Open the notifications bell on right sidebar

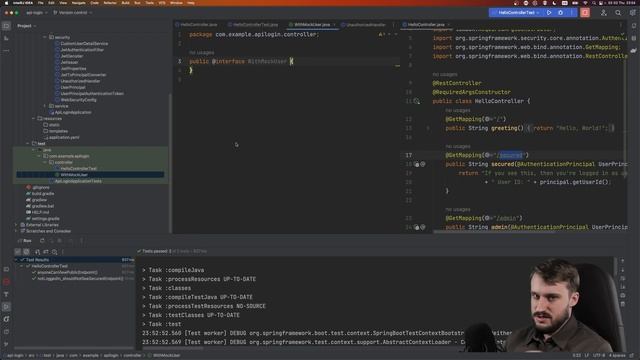[x=633, y=26]
